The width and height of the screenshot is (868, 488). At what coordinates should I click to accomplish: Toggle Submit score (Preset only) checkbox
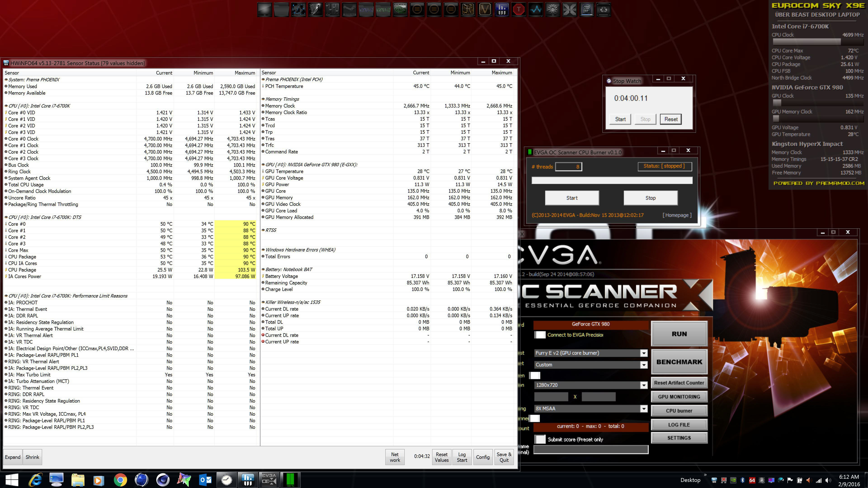tap(540, 439)
